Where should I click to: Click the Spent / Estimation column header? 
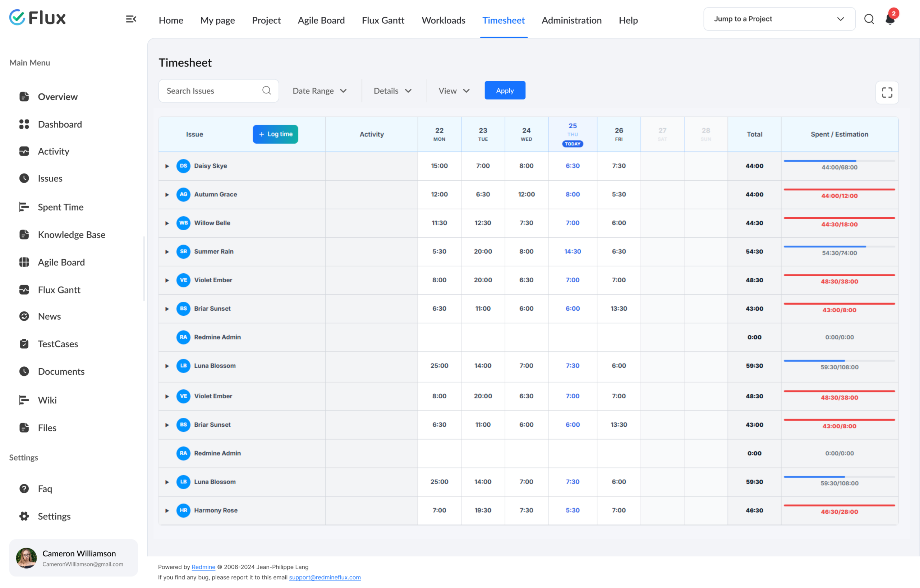click(x=839, y=134)
